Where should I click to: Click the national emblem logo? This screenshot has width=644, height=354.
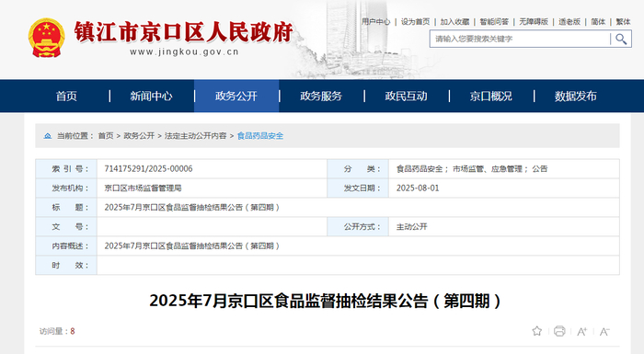pyautogui.click(x=47, y=38)
